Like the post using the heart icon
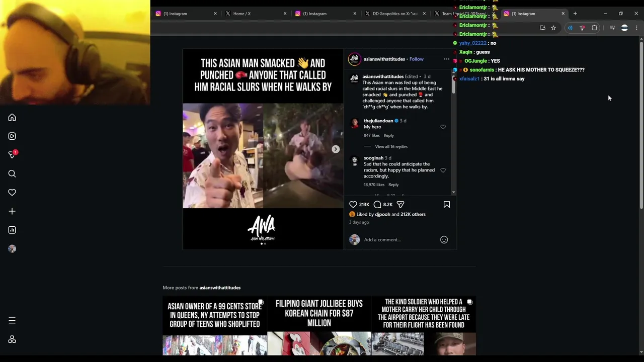644x362 pixels. (353, 205)
